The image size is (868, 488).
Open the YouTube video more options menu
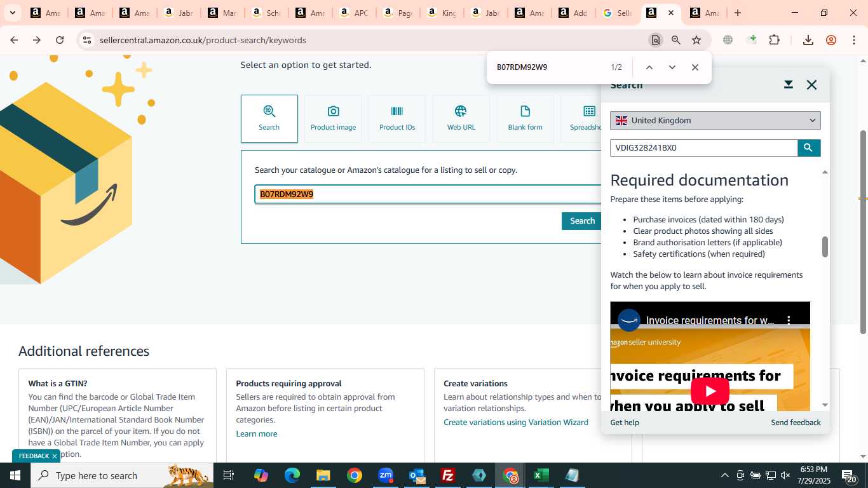[x=789, y=320]
